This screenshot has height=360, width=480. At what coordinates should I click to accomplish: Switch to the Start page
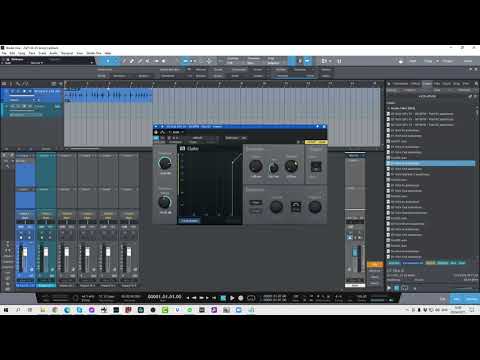413,61
